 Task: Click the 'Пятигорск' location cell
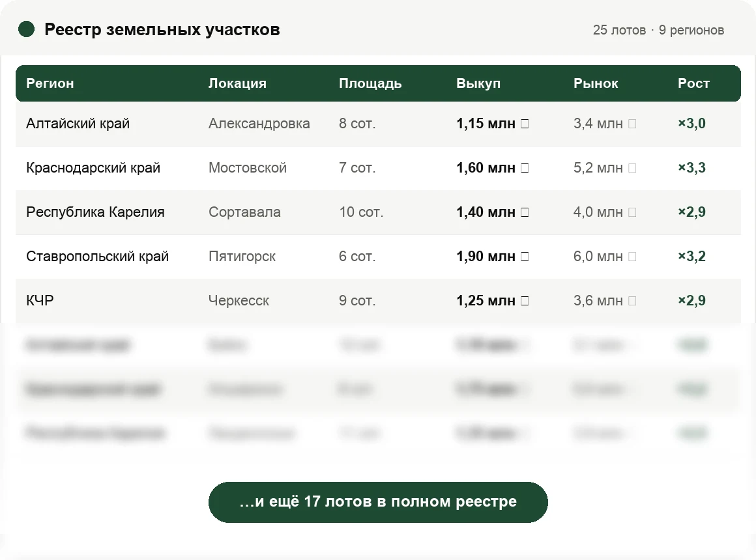(x=242, y=257)
